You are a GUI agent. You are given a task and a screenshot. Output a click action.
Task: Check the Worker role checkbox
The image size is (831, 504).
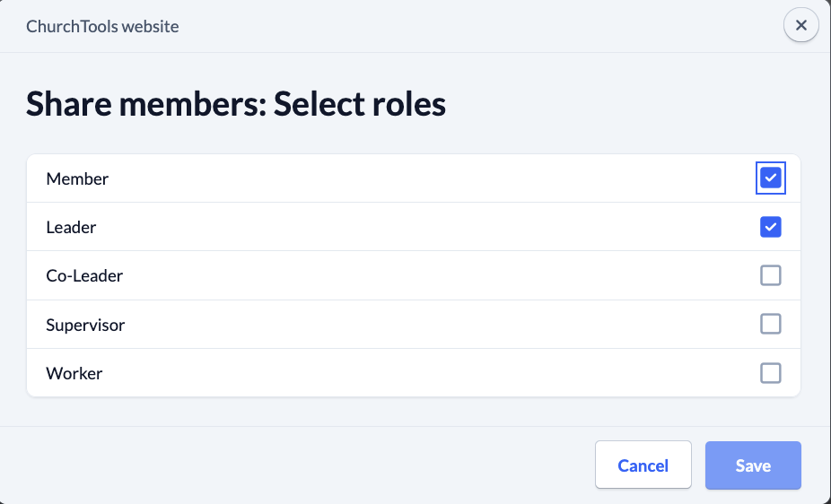pyautogui.click(x=771, y=372)
